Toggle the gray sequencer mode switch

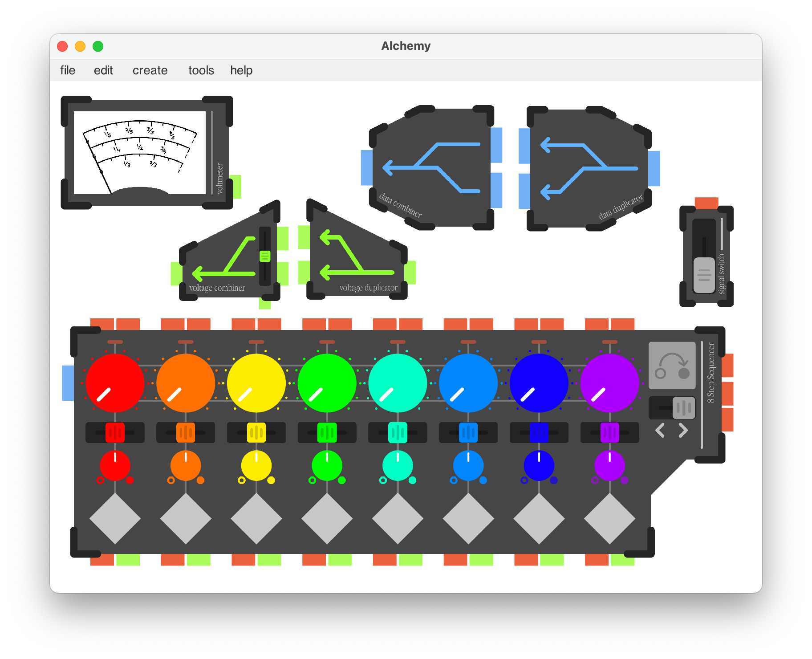tap(683, 407)
